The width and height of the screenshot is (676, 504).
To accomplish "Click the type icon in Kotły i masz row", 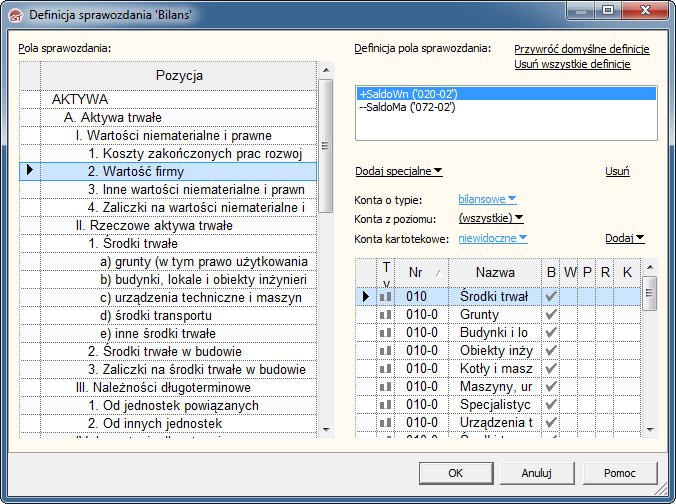I will [x=386, y=369].
